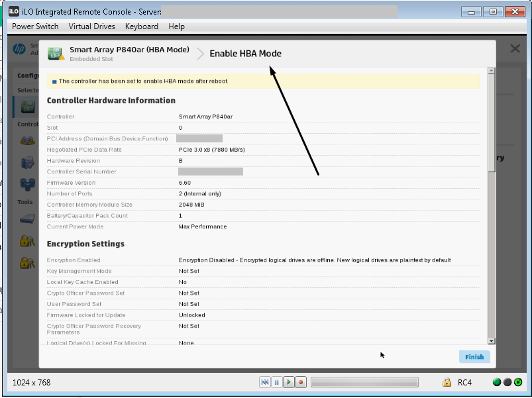
Task: Click the padlock encryption icon in status bar
Action: [447, 382]
